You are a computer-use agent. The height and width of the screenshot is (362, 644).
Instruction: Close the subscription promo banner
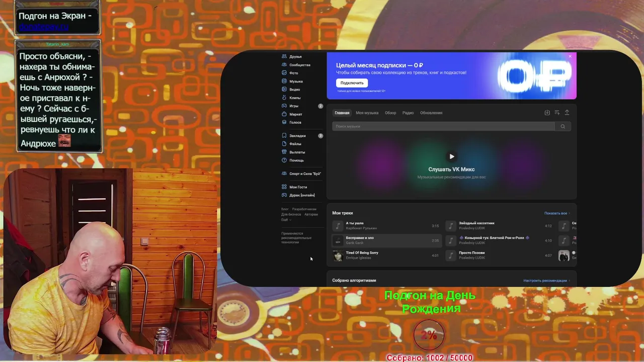(x=570, y=56)
